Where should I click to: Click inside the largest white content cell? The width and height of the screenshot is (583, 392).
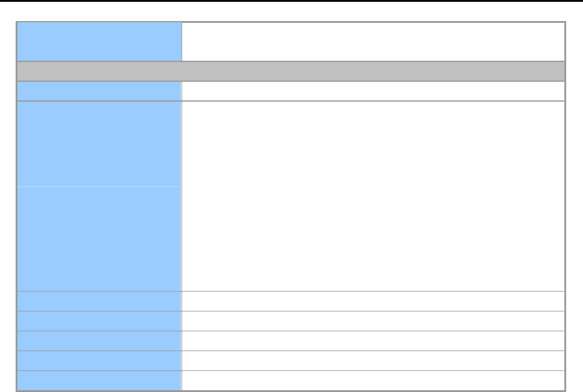pyautogui.click(x=373, y=196)
